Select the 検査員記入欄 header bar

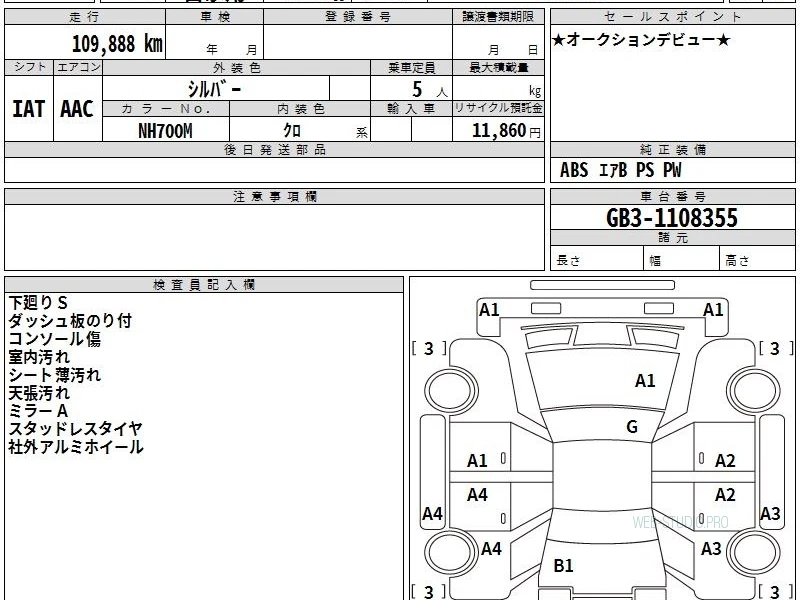(204, 285)
